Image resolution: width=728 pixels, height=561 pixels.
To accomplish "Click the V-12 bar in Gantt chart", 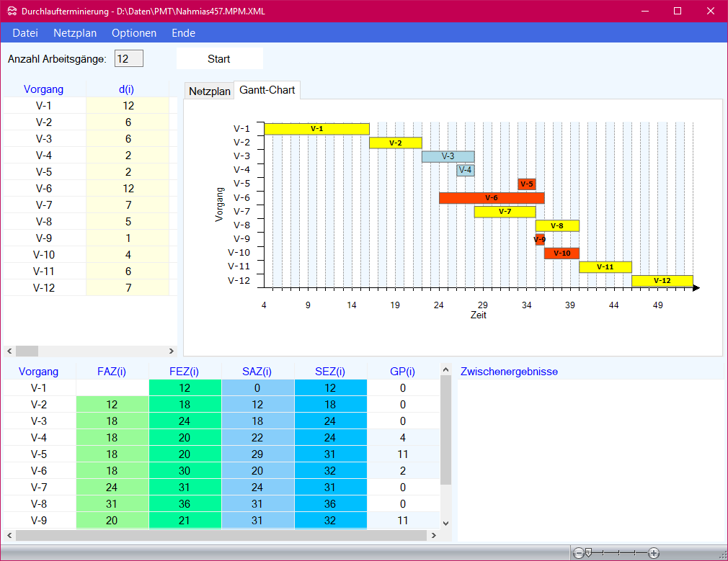I will [x=662, y=281].
